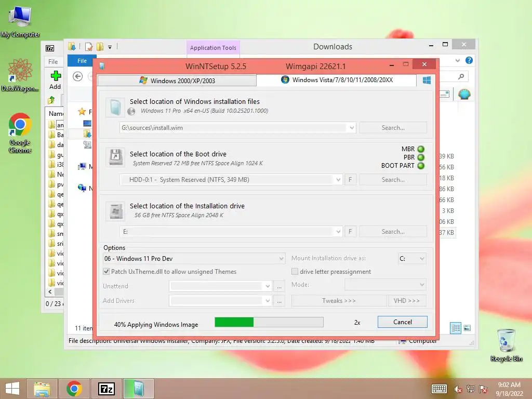Open the on-screen keyboard tray icon
Screen dimensions: 532x399
pos(439,389)
